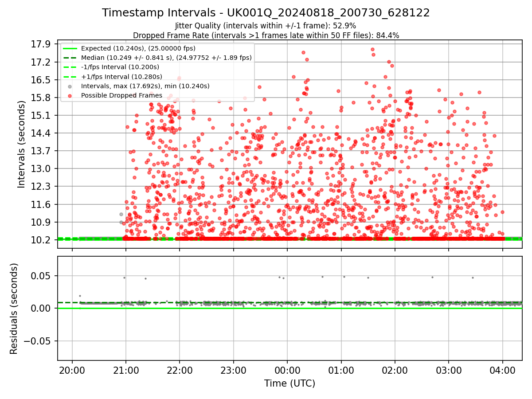Screen dimensions: 532x399
Task: Click the solid green line swatch beside "Expected"
Action: 70,48
